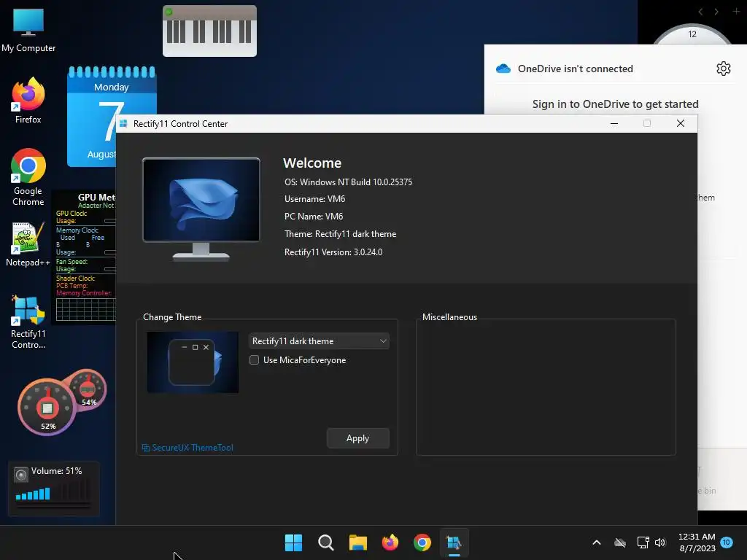Click Rectify11 Control Center title bar icon

(123, 124)
